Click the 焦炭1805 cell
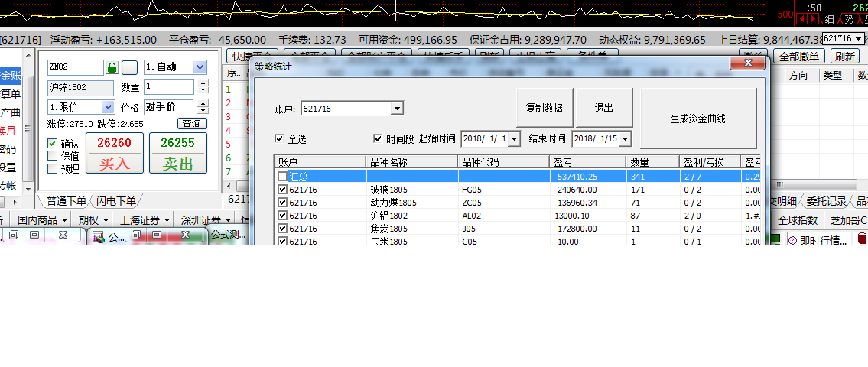This screenshot has width=868, height=367. [x=411, y=229]
